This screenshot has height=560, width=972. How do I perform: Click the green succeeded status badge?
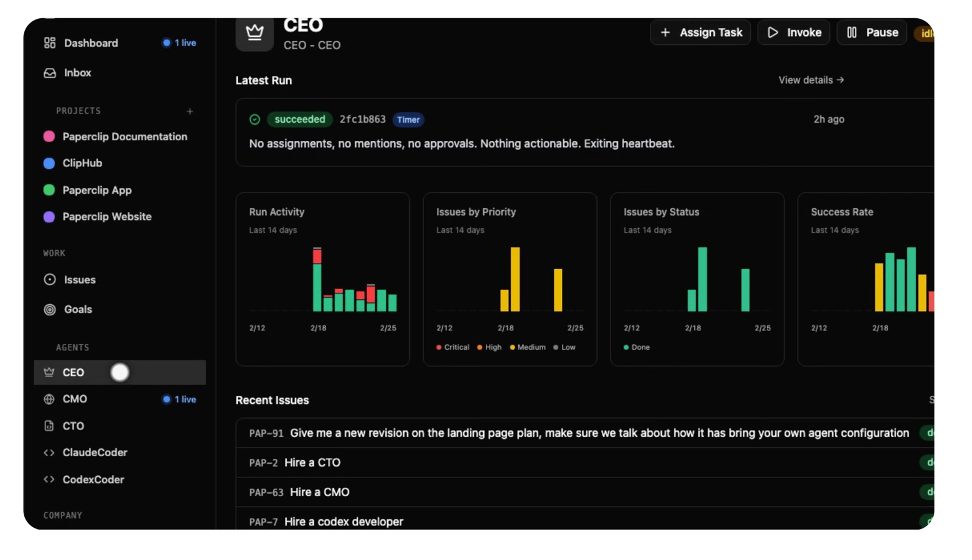299,120
